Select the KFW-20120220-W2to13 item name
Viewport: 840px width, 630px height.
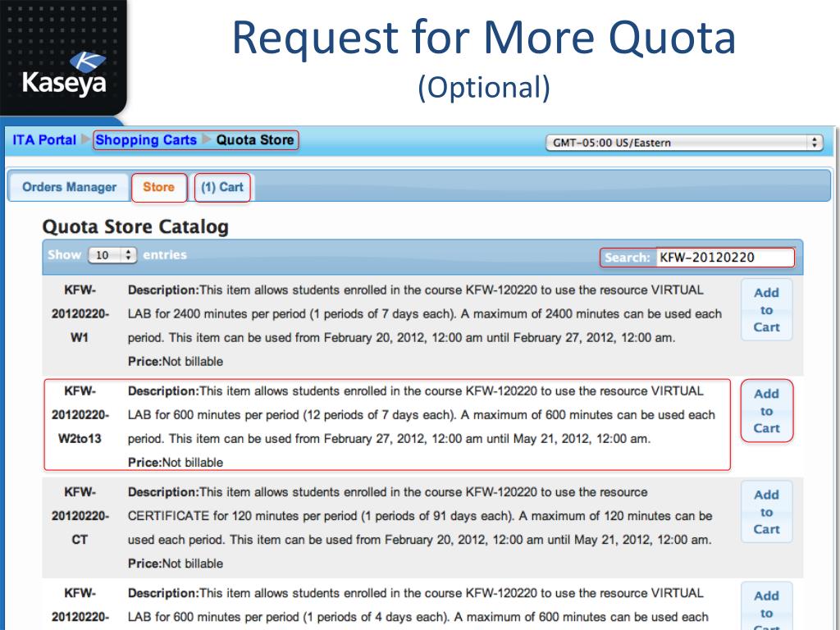pos(80,414)
